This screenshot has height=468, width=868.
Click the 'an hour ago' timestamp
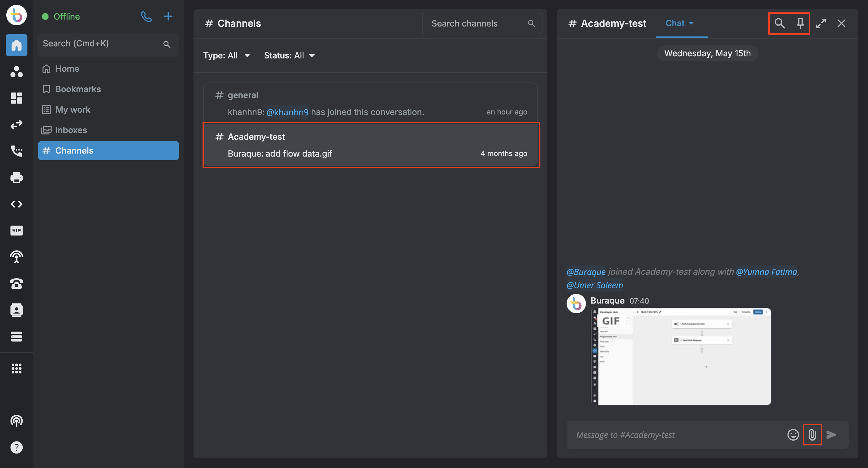click(507, 112)
